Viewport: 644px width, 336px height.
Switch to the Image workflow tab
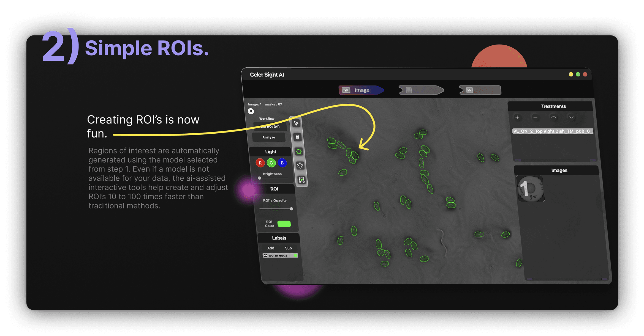pyautogui.click(x=361, y=90)
